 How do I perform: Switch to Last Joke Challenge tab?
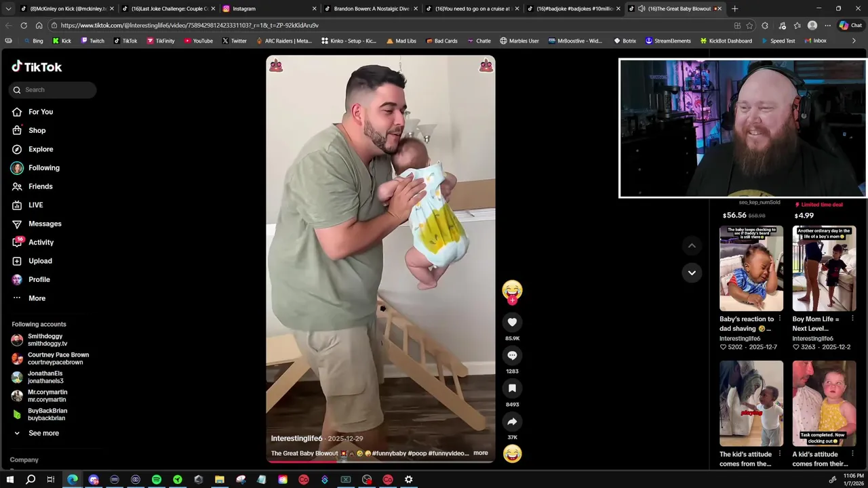(168, 9)
